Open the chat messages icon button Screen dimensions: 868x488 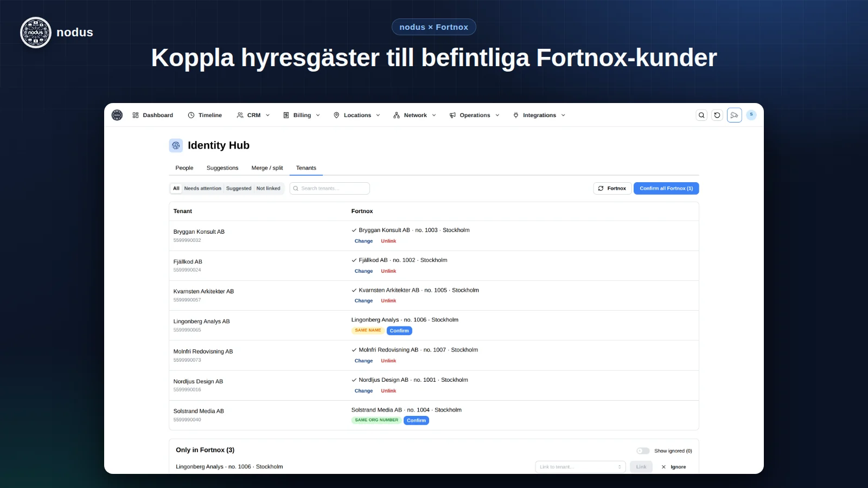click(735, 115)
